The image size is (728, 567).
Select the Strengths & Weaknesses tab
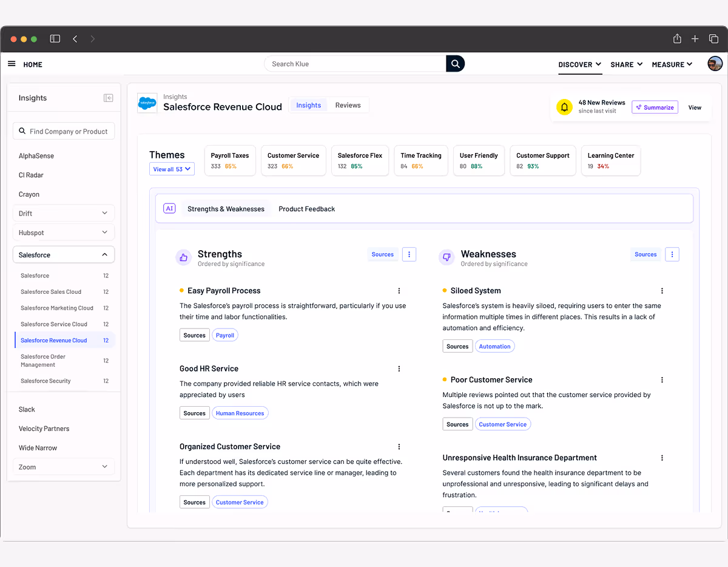[x=226, y=209]
